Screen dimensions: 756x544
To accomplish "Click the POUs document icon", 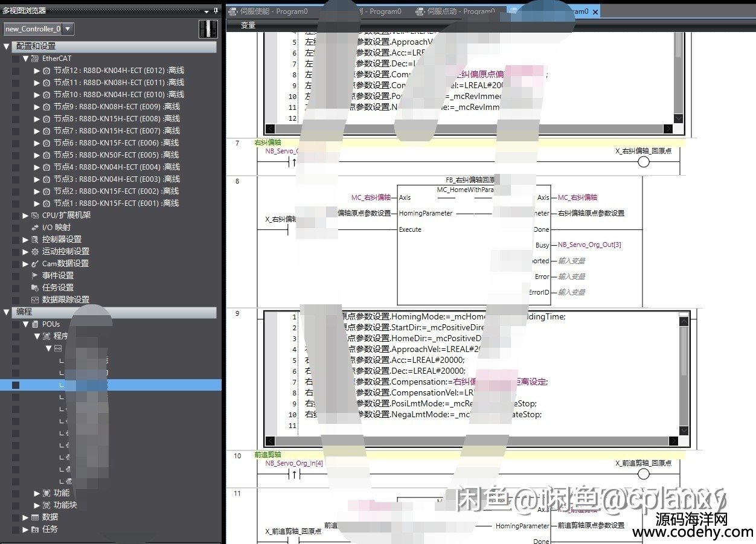I will pyautogui.click(x=35, y=324).
